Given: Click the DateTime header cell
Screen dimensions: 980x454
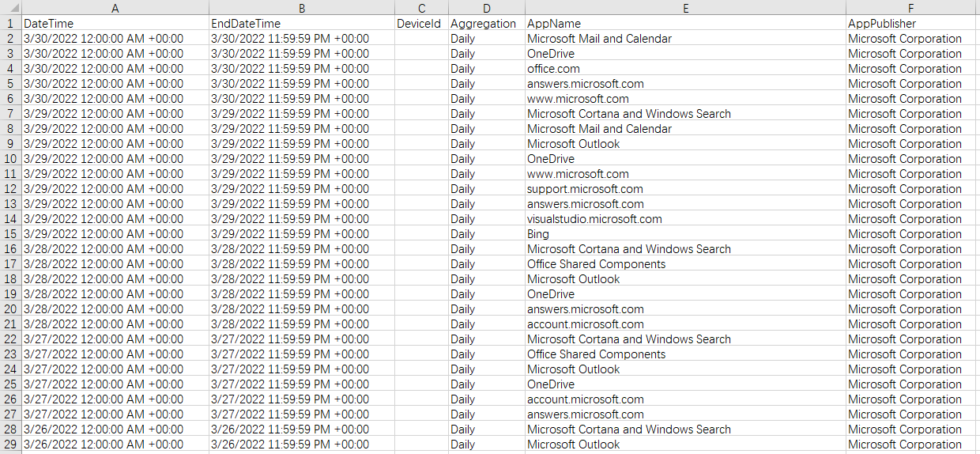Looking at the screenshot, I should (115, 24).
